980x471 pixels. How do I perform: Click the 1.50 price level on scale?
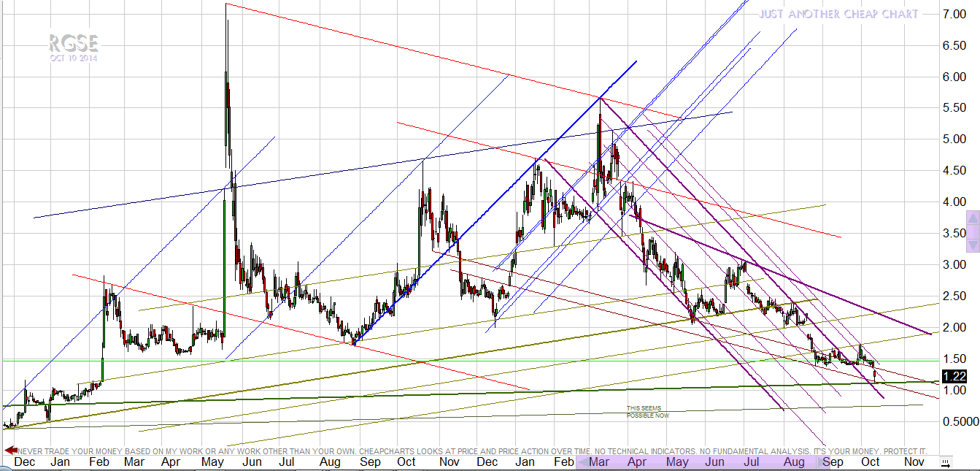point(954,359)
